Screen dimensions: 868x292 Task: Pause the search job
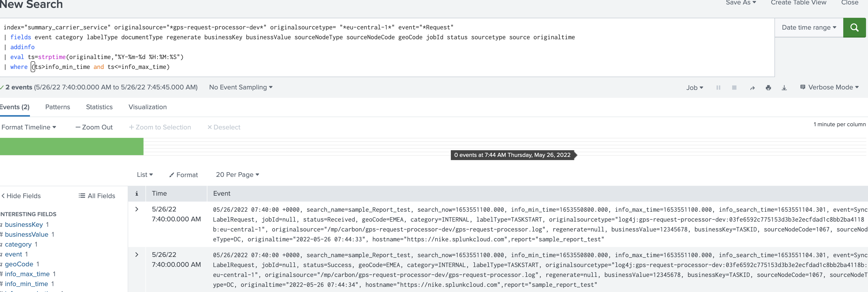[x=718, y=87]
